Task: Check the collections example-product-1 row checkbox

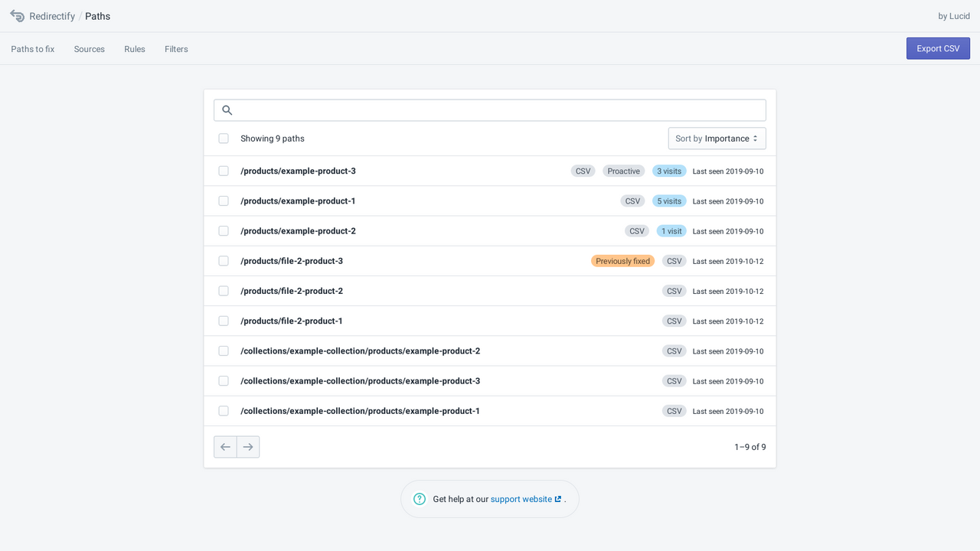Action: (x=224, y=411)
